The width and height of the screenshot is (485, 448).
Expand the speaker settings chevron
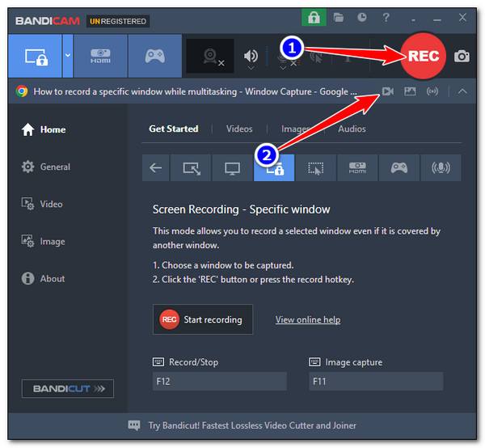pyautogui.click(x=251, y=68)
